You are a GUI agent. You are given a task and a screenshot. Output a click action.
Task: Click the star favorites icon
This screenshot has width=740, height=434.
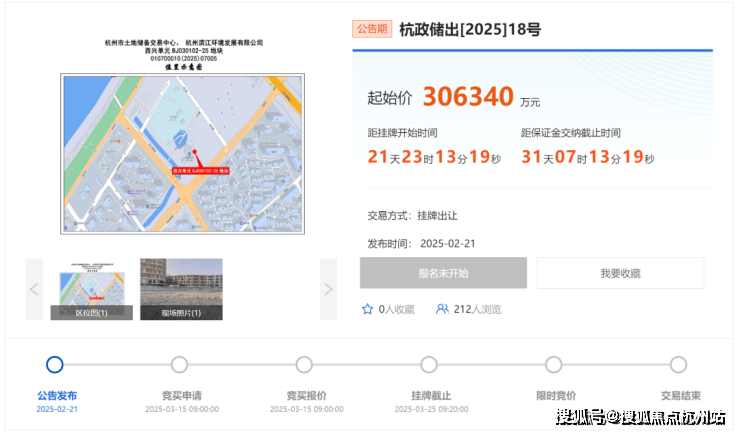(x=367, y=309)
